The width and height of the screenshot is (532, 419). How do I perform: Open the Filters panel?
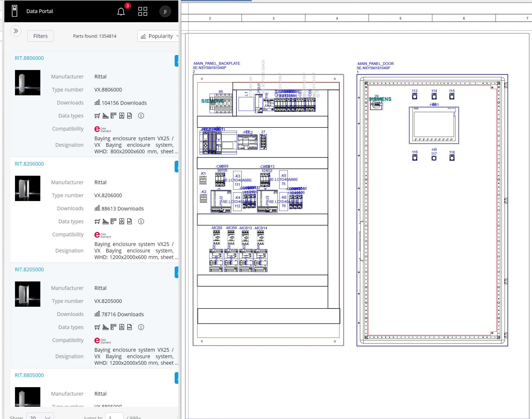point(41,36)
